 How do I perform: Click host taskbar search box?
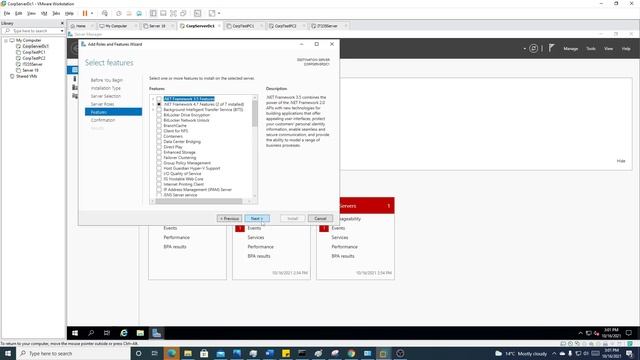pyautogui.click(x=74, y=353)
